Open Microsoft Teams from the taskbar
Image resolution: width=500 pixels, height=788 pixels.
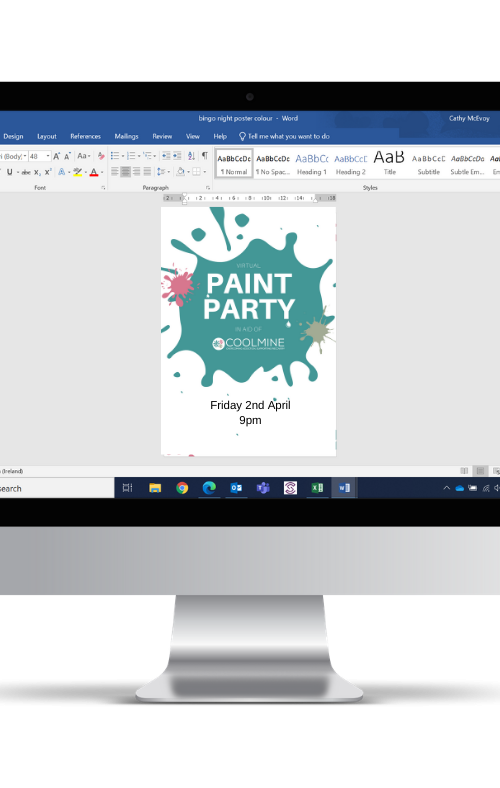click(263, 487)
